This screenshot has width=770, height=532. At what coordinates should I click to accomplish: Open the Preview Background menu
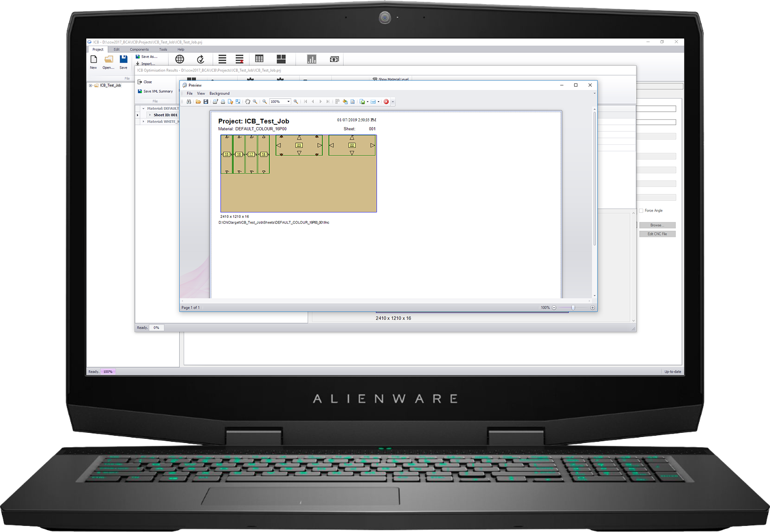pyautogui.click(x=219, y=93)
